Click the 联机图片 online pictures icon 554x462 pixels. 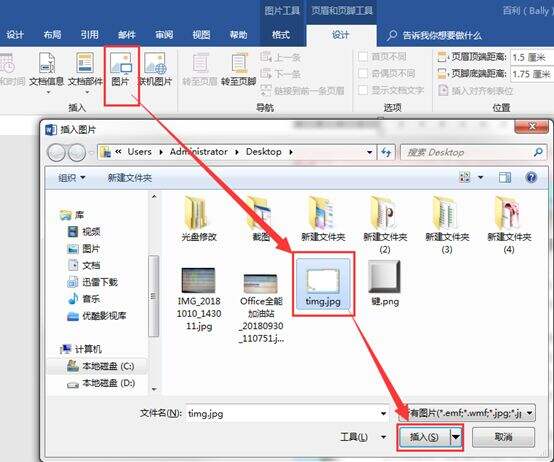tap(155, 70)
